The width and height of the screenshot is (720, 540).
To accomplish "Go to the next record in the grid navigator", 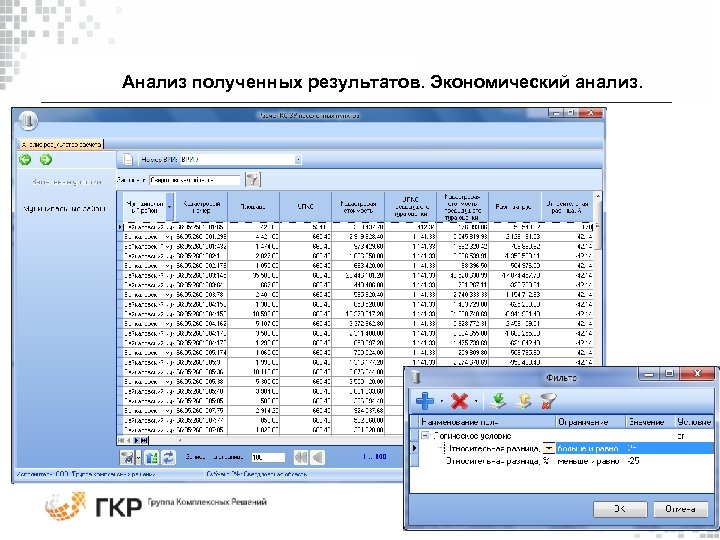I will (136, 440).
